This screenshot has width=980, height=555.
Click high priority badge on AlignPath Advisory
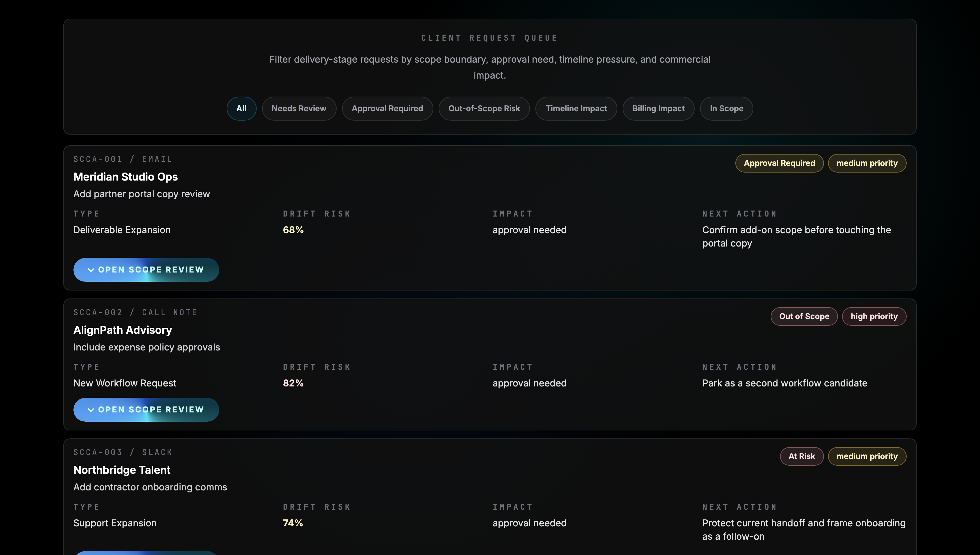[874, 316]
